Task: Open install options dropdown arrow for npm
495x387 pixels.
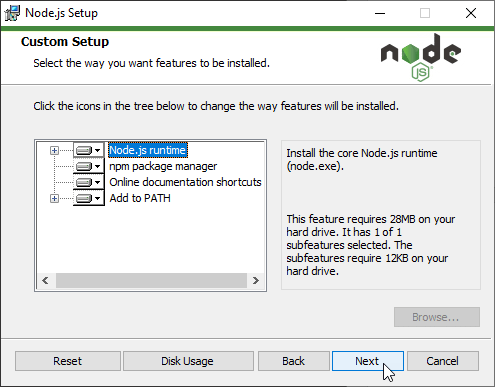Action: click(98, 166)
